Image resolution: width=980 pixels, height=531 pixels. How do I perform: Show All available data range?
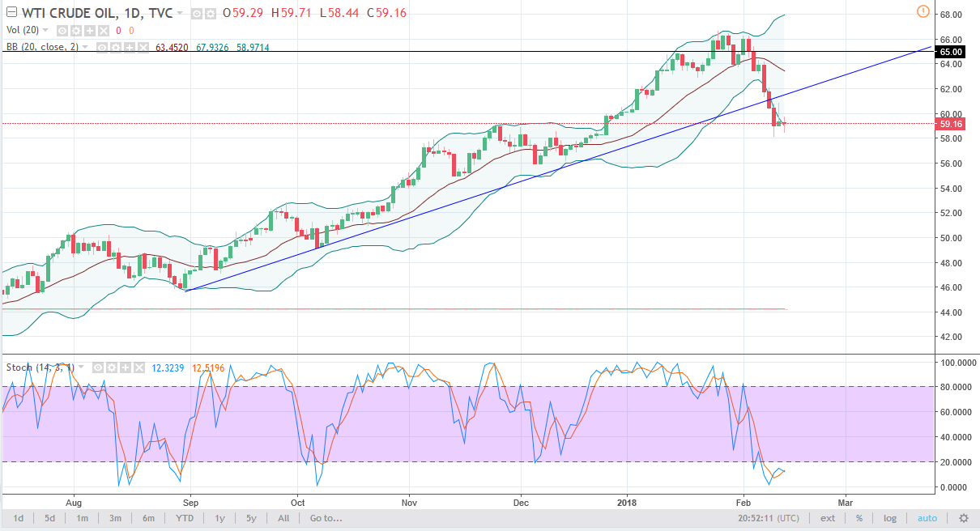283,518
